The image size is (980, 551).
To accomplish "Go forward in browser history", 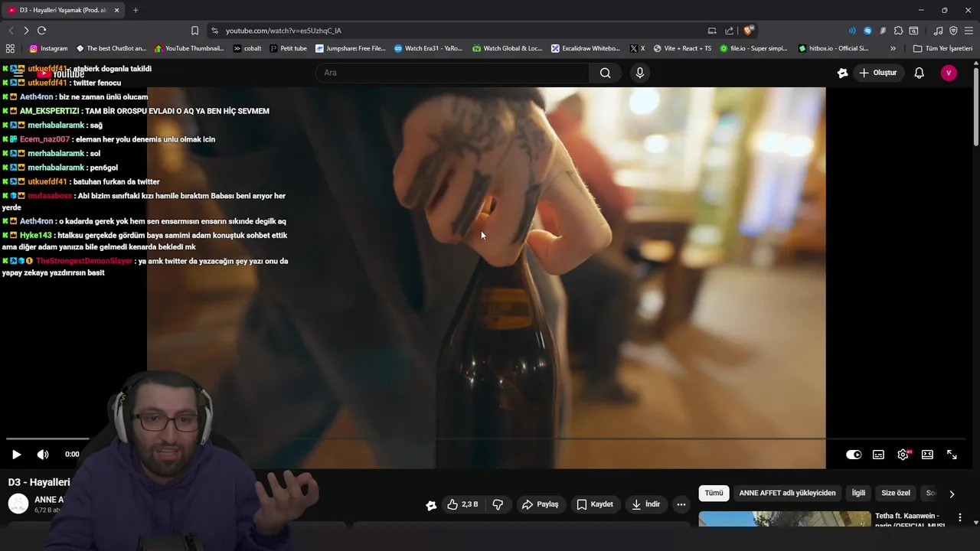I will (26, 31).
